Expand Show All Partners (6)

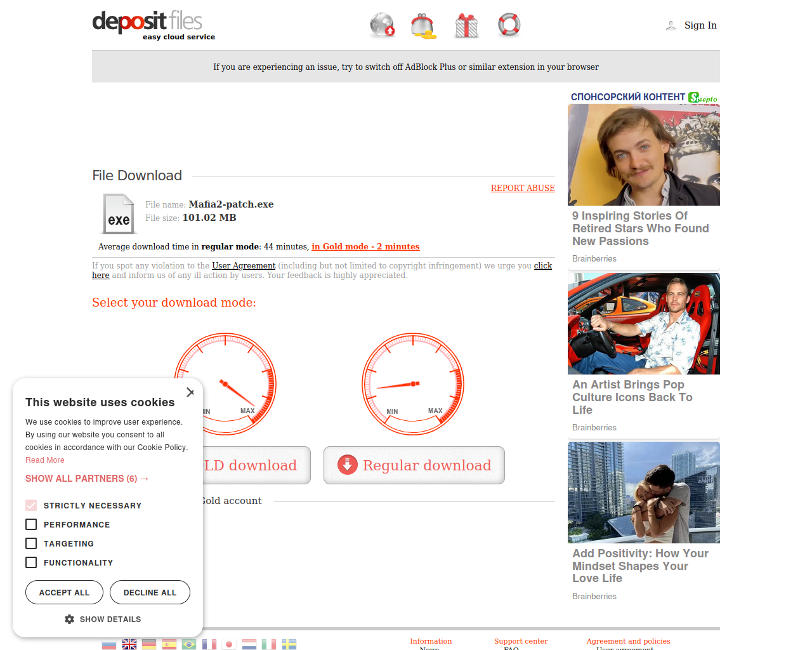tap(87, 479)
